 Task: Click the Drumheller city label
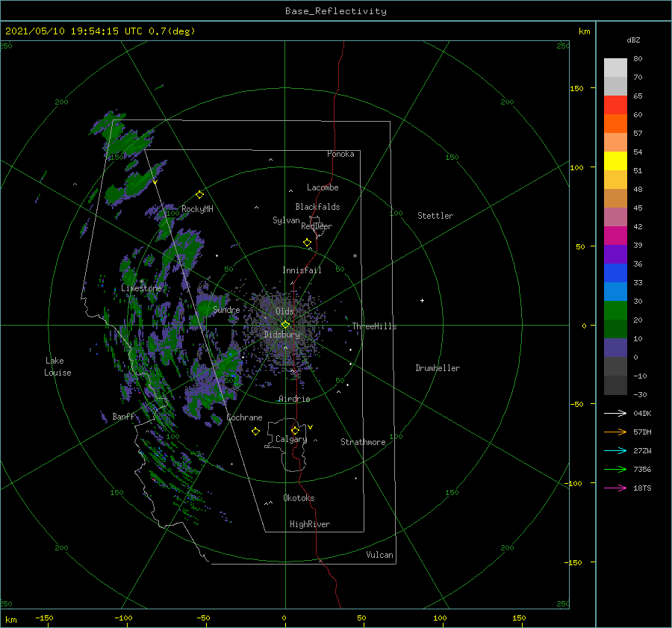tap(438, 368)
